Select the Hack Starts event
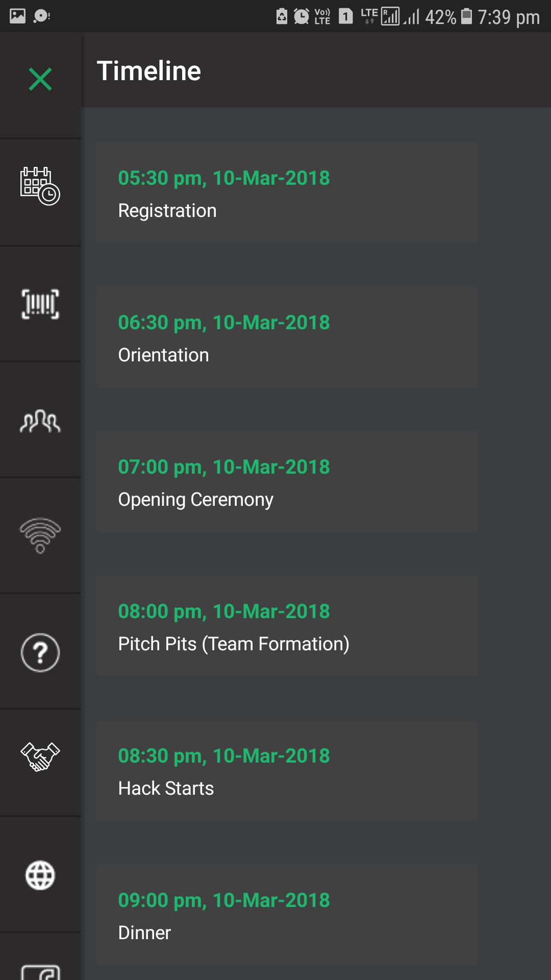551x980 pixels. tap(287, 771)
